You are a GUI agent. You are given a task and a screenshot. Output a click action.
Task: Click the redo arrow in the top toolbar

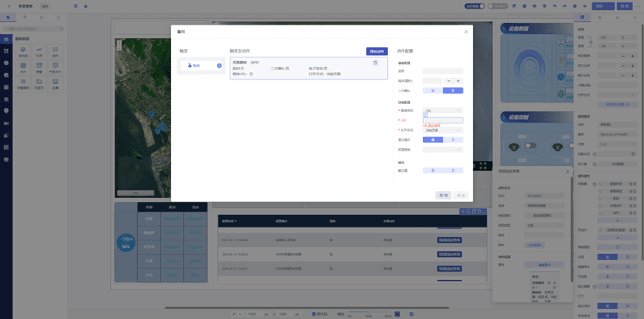click(x=564, y=6)
